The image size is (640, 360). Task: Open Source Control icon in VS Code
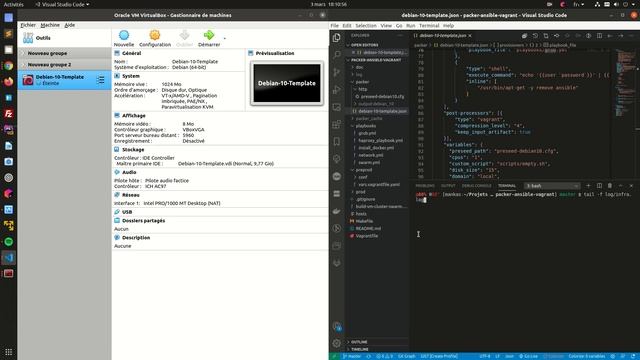(337, 72)
